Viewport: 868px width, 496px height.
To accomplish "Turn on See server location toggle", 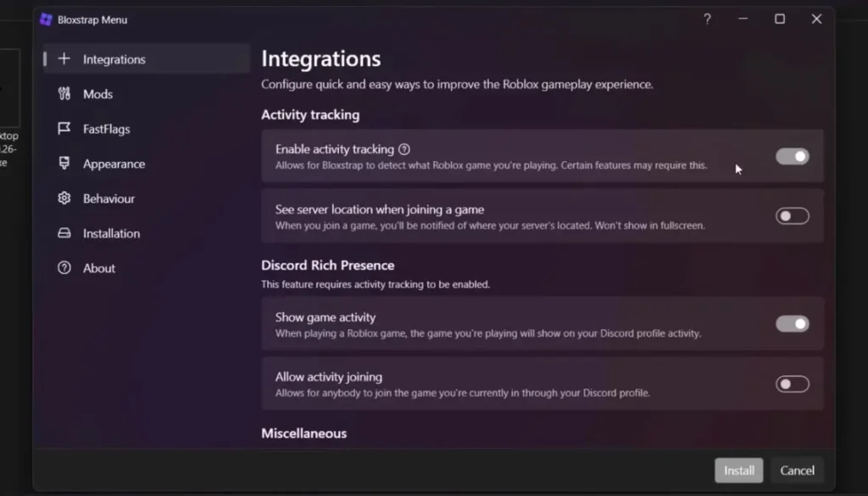I will click(793, 216).
